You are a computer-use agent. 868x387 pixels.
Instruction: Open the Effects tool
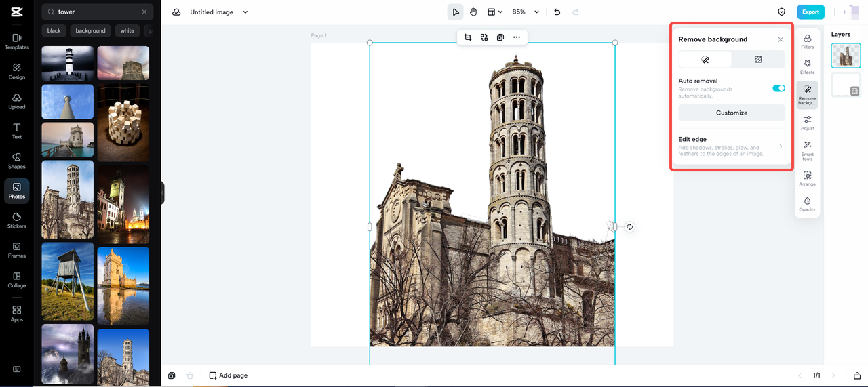807,66
